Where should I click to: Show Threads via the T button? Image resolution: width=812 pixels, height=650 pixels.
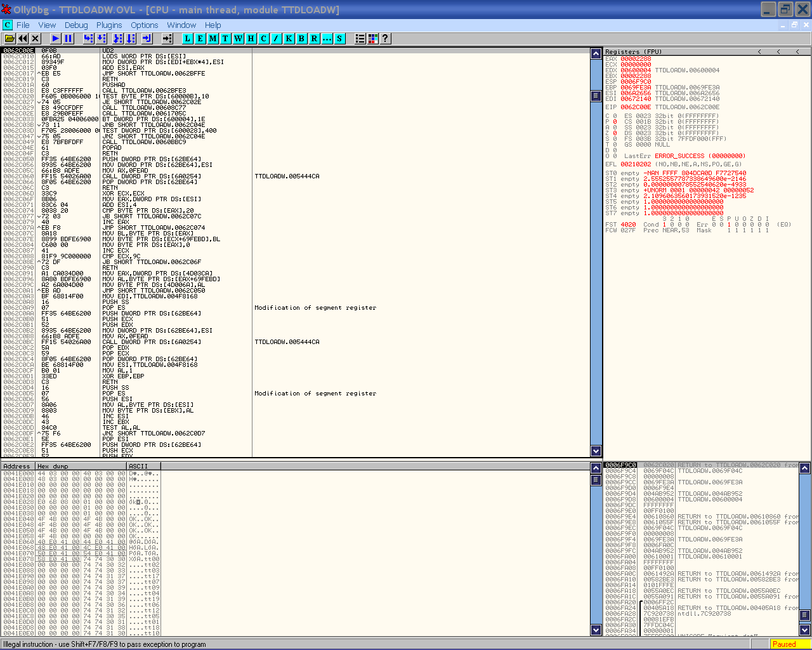pos(225,39)
